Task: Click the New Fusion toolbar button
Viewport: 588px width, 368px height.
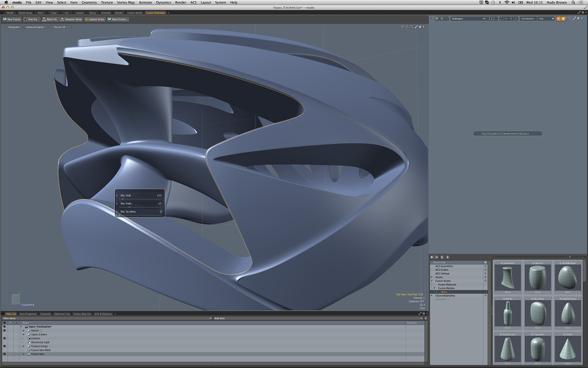Action: coord(11,19)
